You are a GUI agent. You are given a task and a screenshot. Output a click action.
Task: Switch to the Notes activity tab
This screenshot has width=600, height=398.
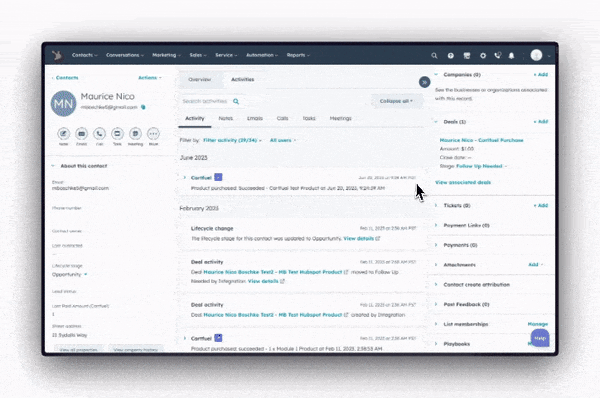point(226,118)
